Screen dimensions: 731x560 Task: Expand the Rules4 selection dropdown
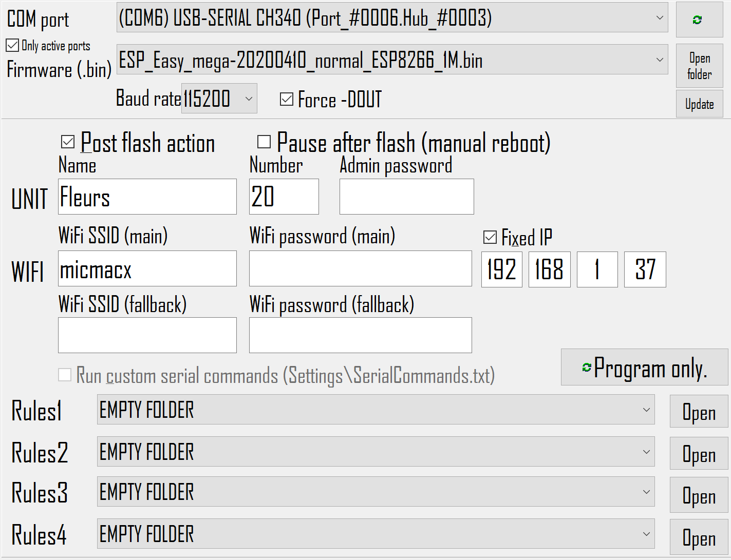pyautogui.click(x=646, y=534)
